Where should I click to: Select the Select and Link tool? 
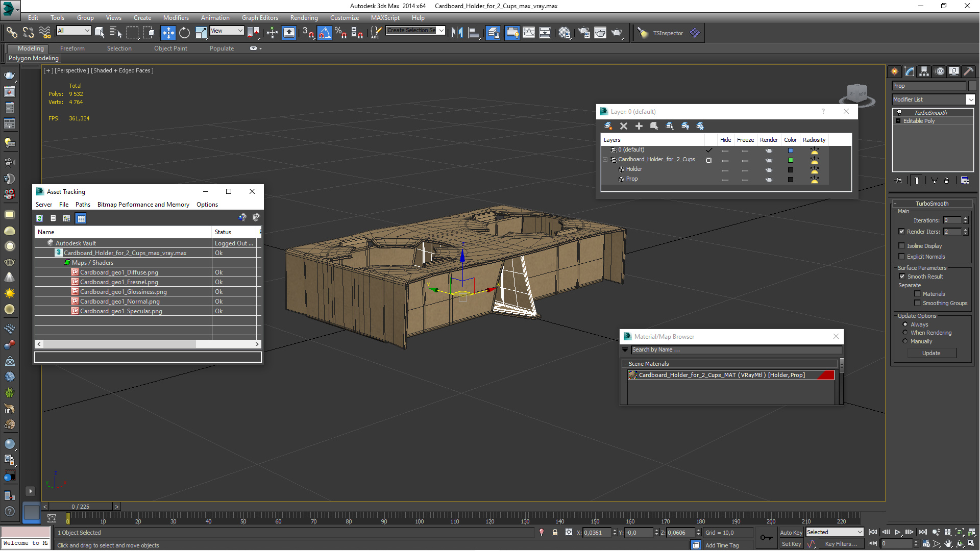pos(11,33)
